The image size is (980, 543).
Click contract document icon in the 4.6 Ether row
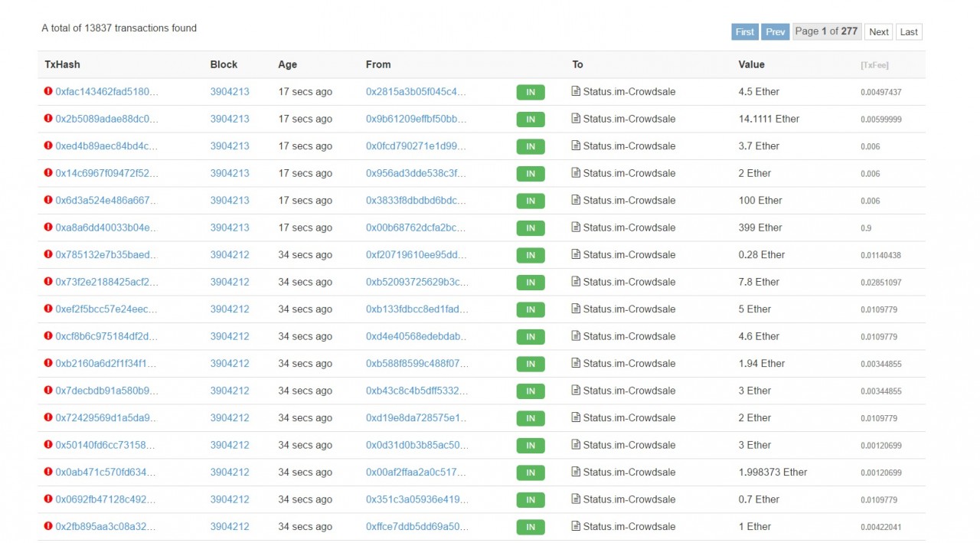pyautogui.click(x=577, y=336)
